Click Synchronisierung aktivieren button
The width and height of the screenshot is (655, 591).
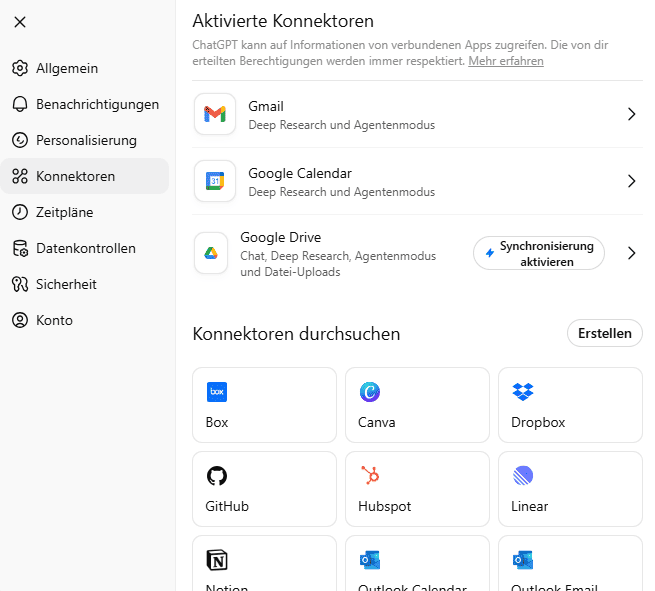539,253
